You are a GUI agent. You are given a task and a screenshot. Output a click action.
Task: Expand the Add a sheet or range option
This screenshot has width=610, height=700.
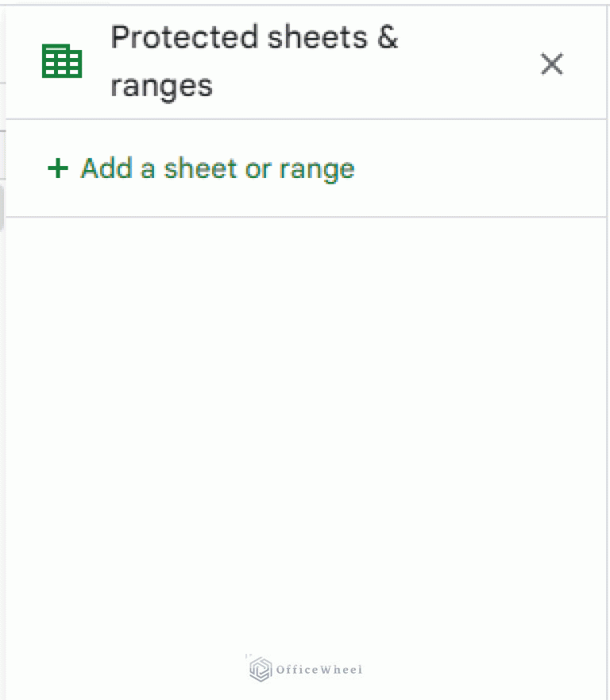point(217,168)
